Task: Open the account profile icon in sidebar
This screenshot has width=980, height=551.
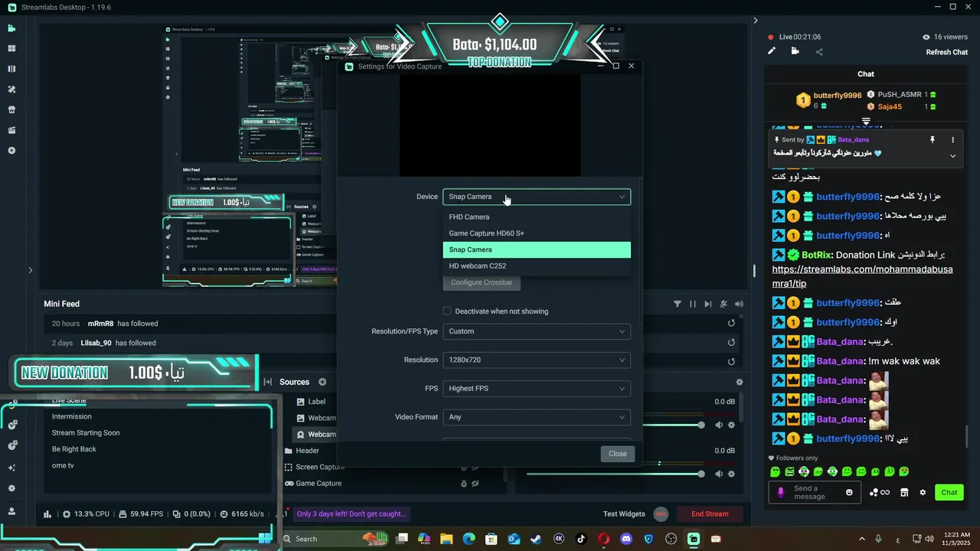Action: [x=11, y=510]
